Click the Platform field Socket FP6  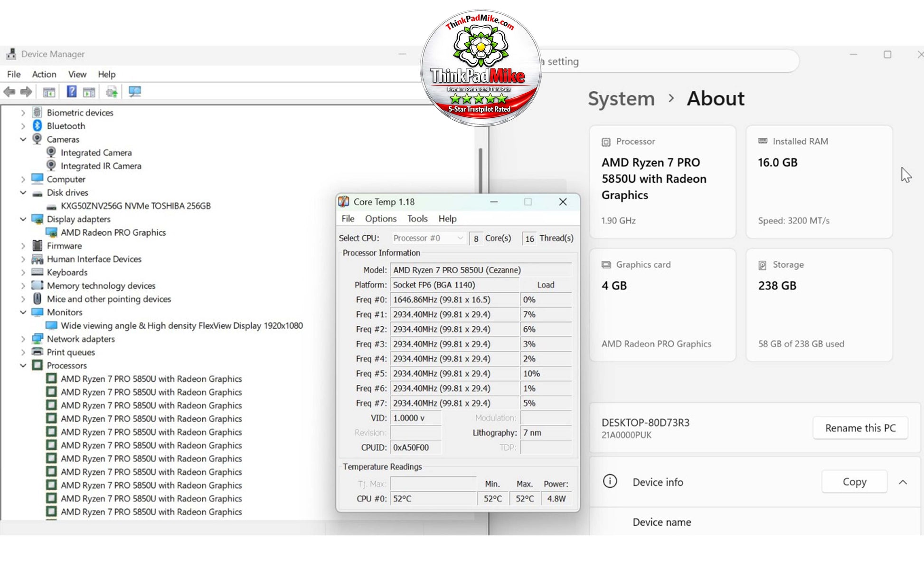tap(454, 285)
